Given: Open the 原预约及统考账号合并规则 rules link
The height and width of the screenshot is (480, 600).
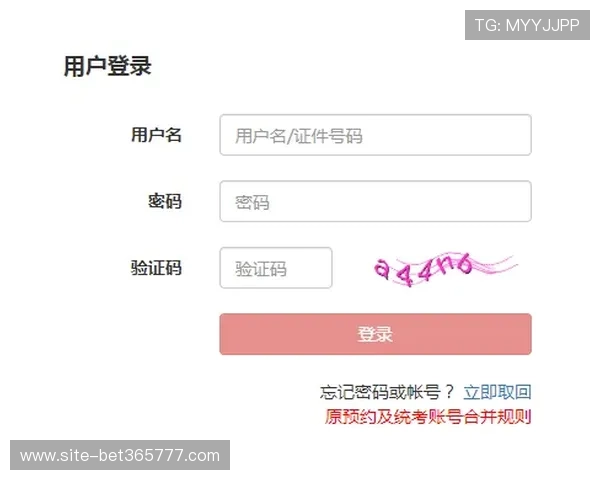Looking at the screenshot, I should (428, 417).
